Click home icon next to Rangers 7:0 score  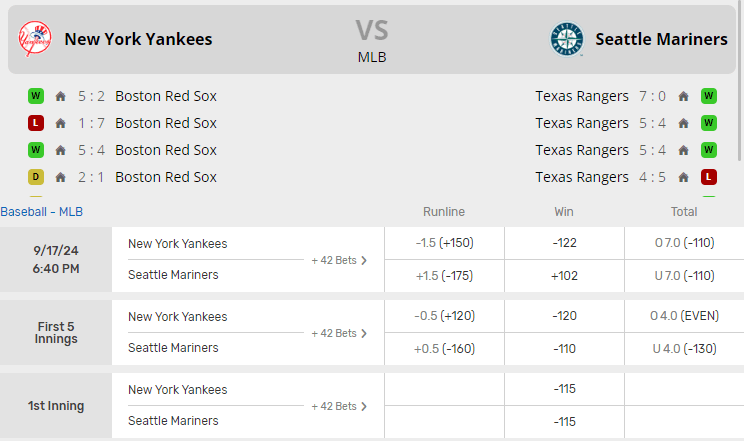684,96
